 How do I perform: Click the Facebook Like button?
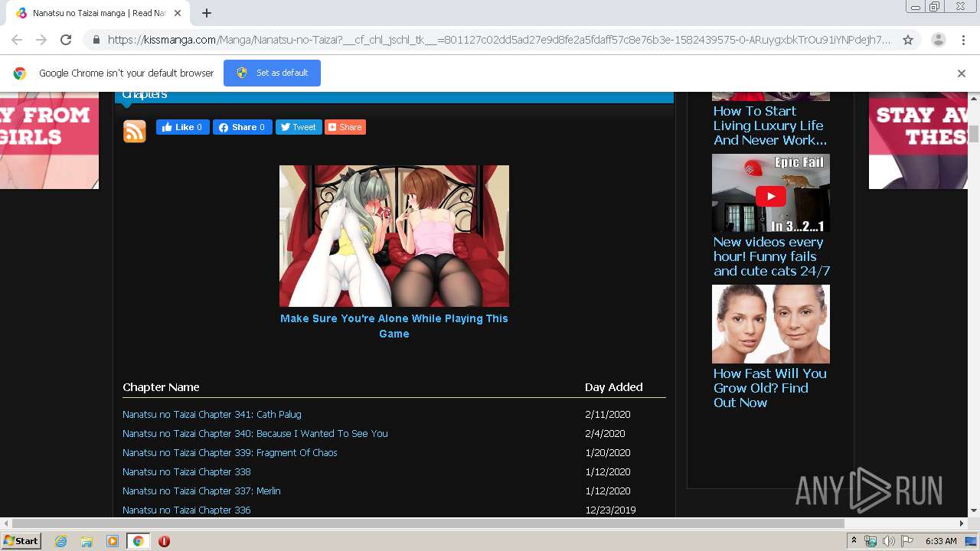coord(182,127)
